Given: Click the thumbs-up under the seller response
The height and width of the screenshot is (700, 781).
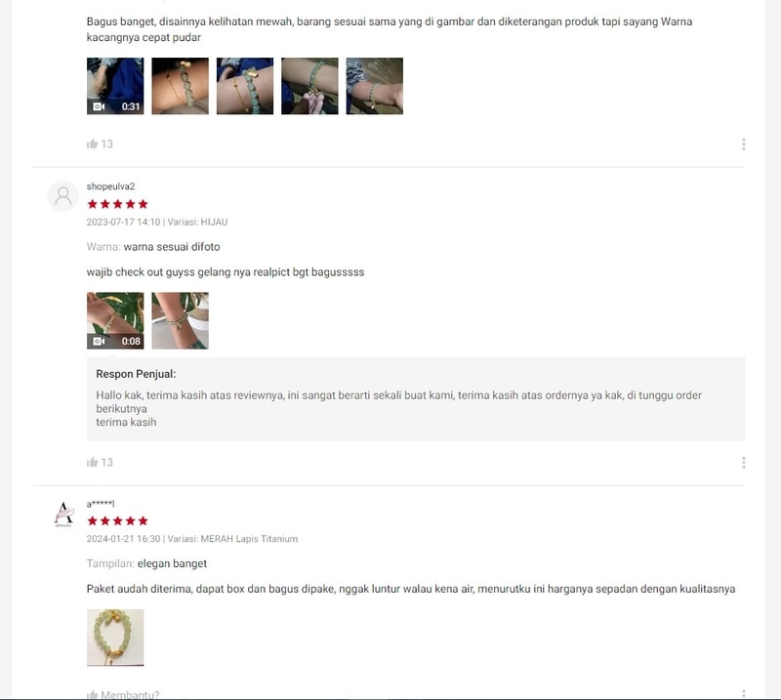Looking at the screenshot, I should tap(92, 463).
